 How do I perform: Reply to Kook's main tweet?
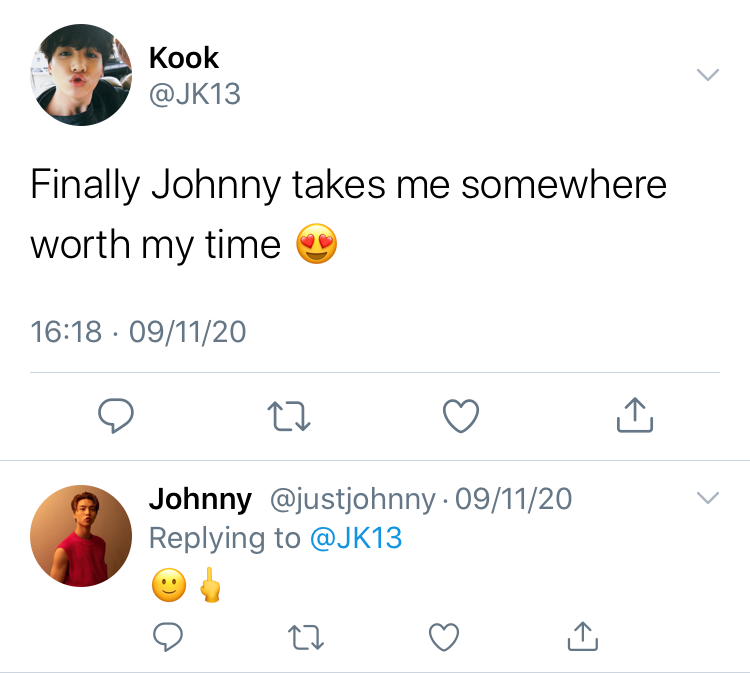point(116,416)
